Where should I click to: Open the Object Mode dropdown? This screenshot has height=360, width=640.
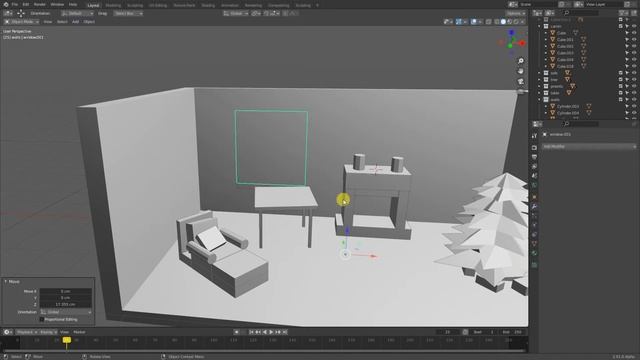pos(22,22)
